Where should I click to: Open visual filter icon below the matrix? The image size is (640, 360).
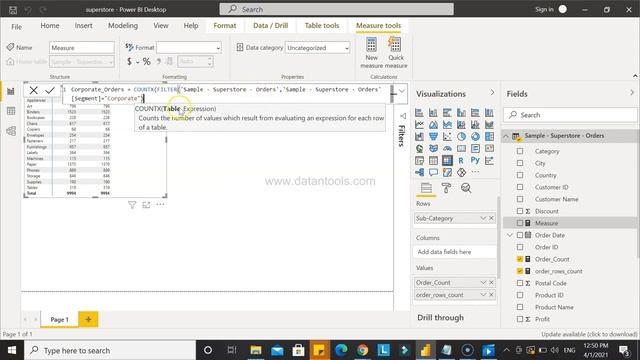tap(132, 205)
